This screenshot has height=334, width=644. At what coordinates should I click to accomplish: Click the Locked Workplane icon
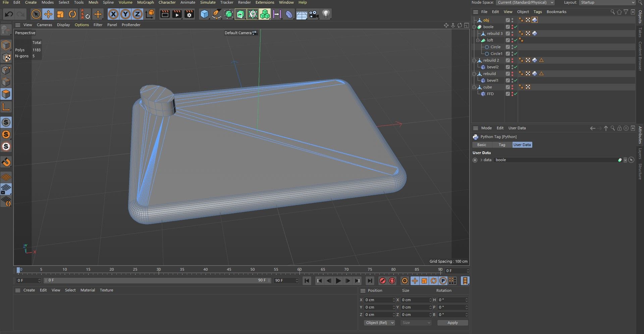click(x=6, y=189)
